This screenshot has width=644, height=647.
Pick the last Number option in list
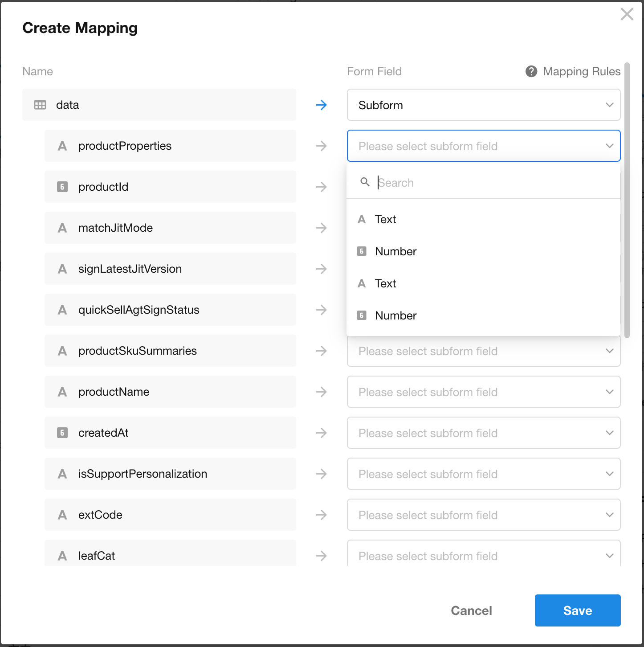coord(395,315)
